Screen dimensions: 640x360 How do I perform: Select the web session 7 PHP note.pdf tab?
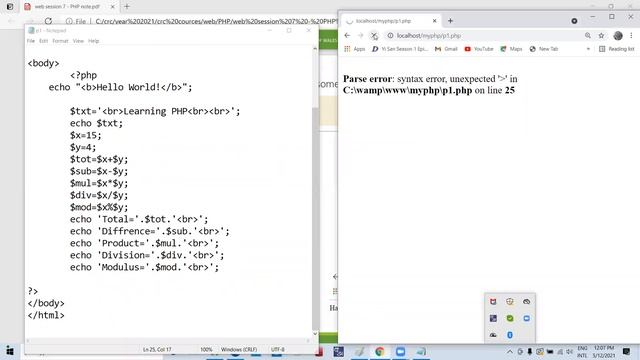[x=69, y=7]
